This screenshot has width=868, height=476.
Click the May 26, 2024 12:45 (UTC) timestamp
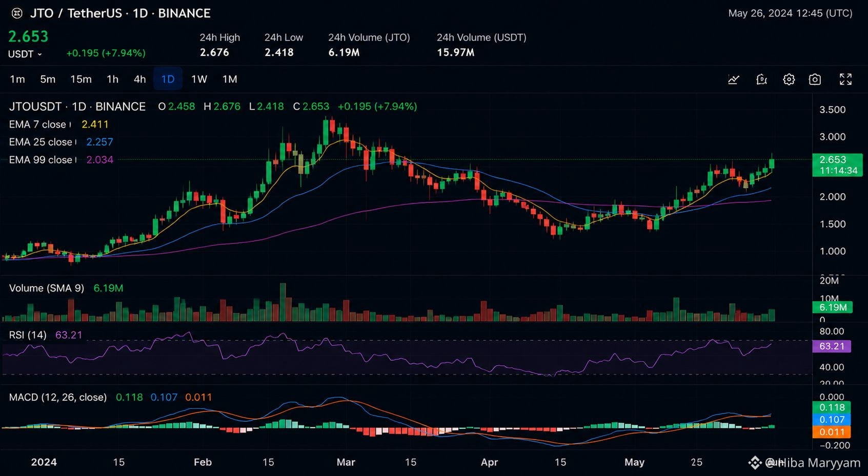click(790, 13)
